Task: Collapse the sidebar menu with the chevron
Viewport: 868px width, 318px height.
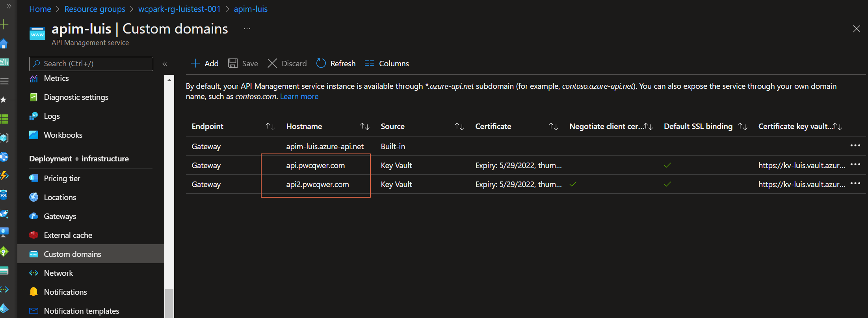Action: [165, 64]
